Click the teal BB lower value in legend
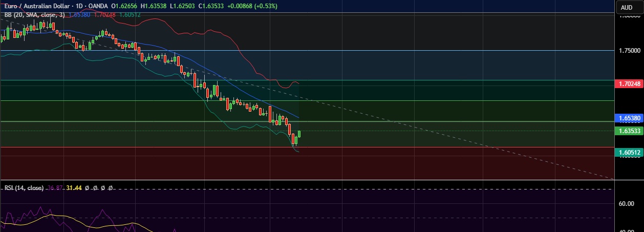 [x=129, y=15]
